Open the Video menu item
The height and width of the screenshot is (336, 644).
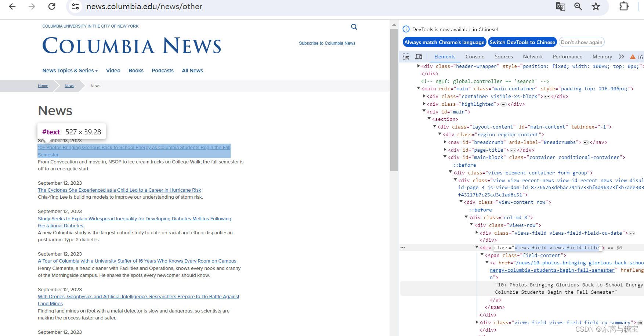click(x=113, y=71)
